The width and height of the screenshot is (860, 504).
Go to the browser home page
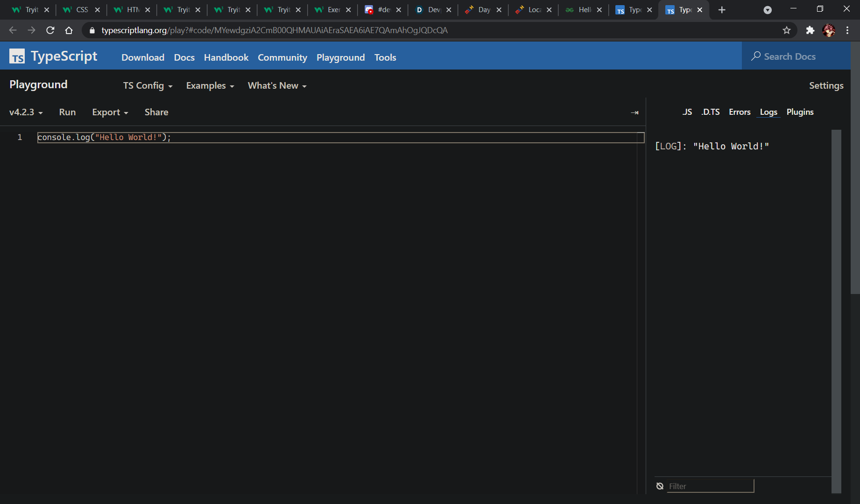(69, 30)
